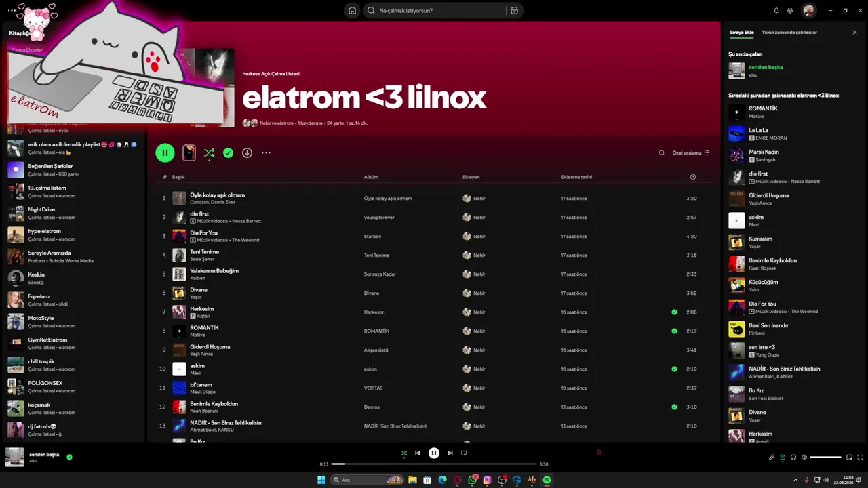Seek within the song progress bar
Image resolution: width=868 pixels, height=488 pixels.
pos(434,464)
